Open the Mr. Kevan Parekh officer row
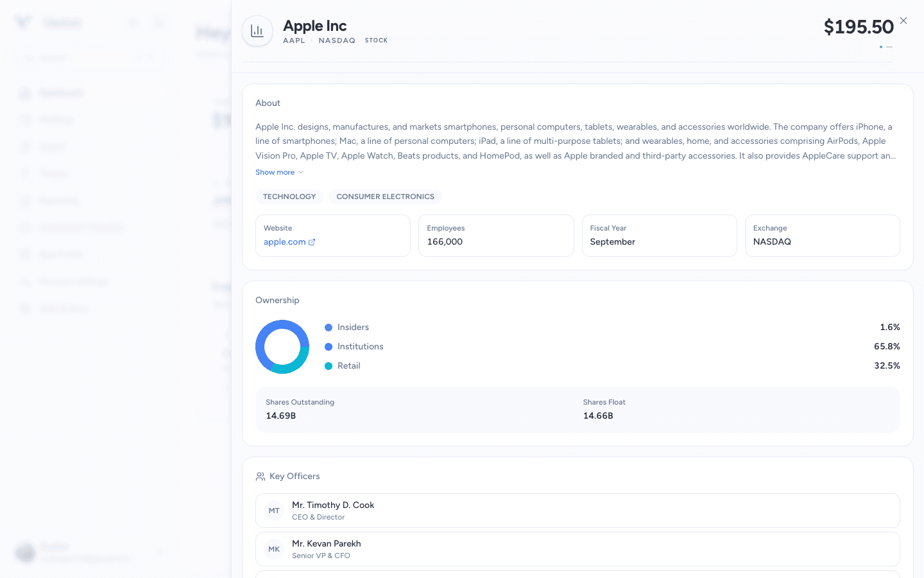This screenshot has height=578, width=924. pos(577,549)
